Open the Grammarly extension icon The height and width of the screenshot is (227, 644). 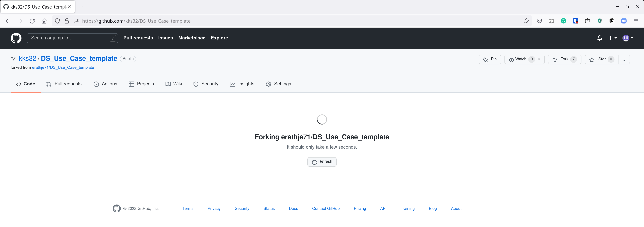pos(563,21)
